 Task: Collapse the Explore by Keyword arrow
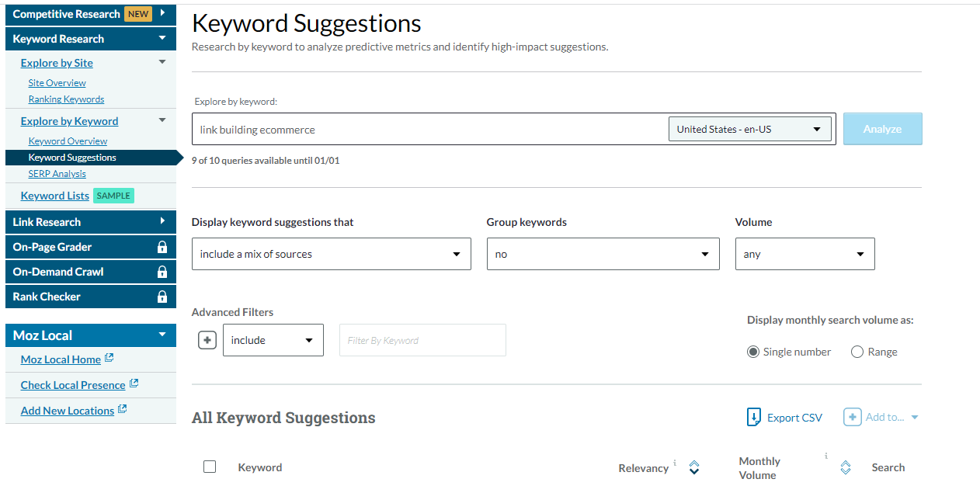162,120
